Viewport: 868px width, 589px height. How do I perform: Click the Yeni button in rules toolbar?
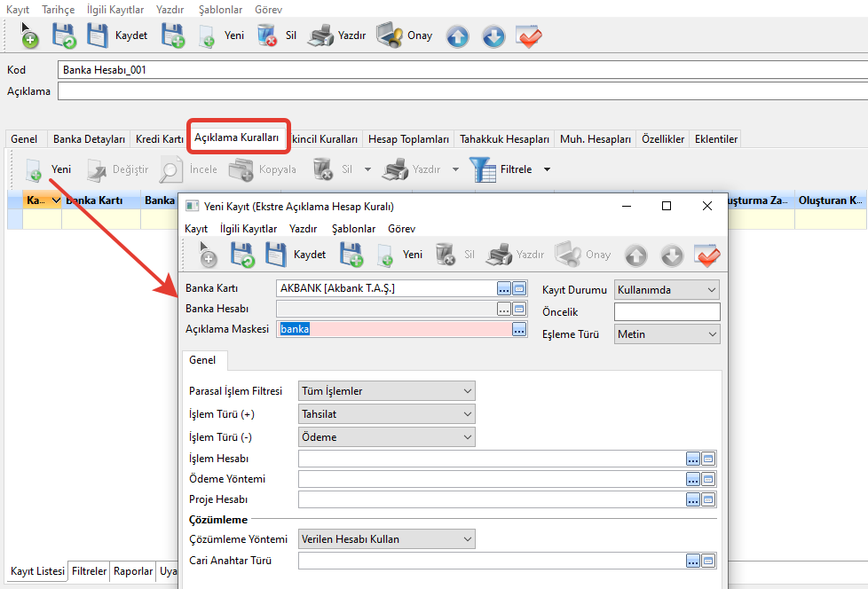pos(49,169)
